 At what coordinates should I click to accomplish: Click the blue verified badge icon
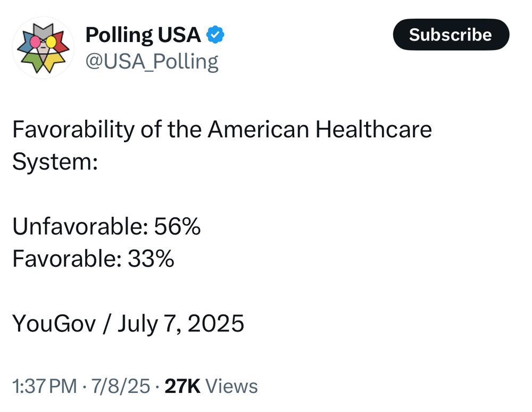point(215,35)
